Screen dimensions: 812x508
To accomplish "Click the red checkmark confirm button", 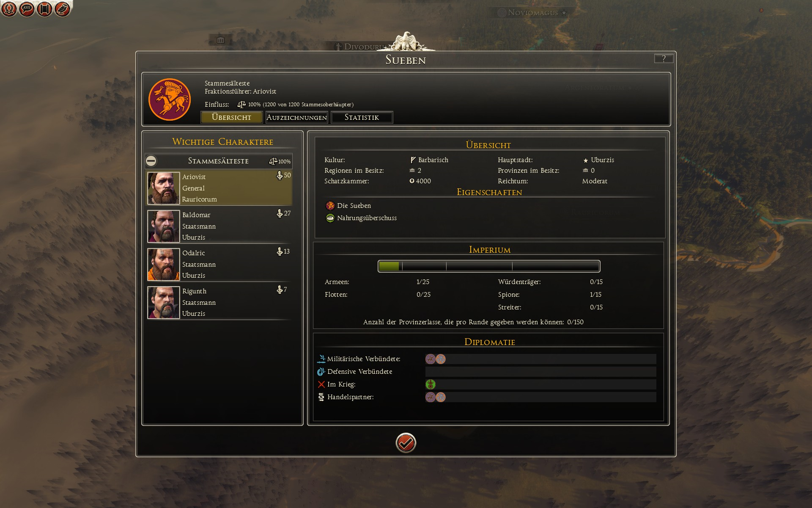I will click(406, 443).
